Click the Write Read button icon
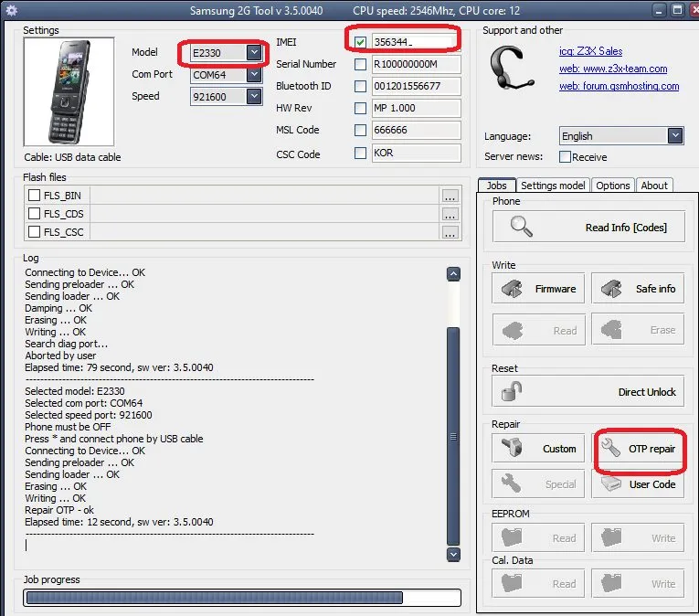Viewport: 699px width, 616px height. pos(513,331)
